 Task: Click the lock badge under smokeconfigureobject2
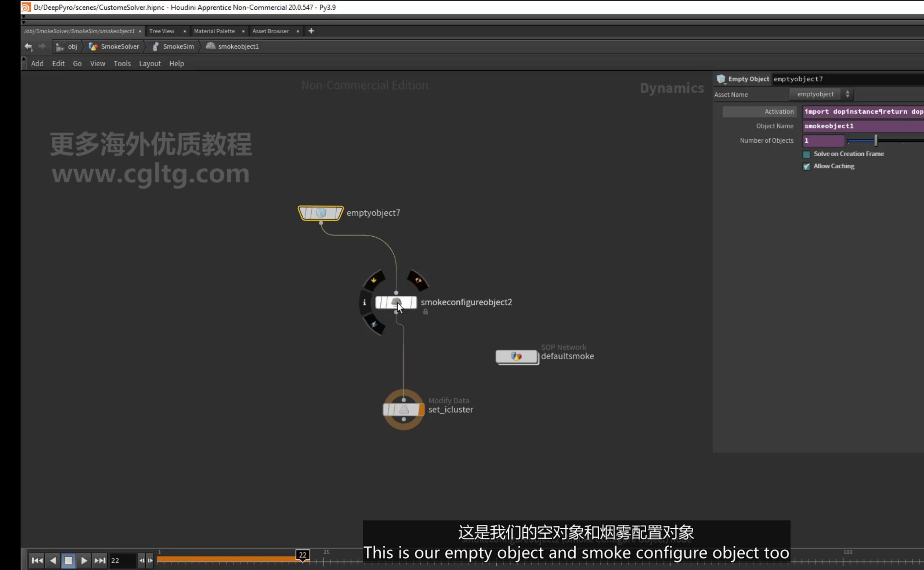[425, 312]
